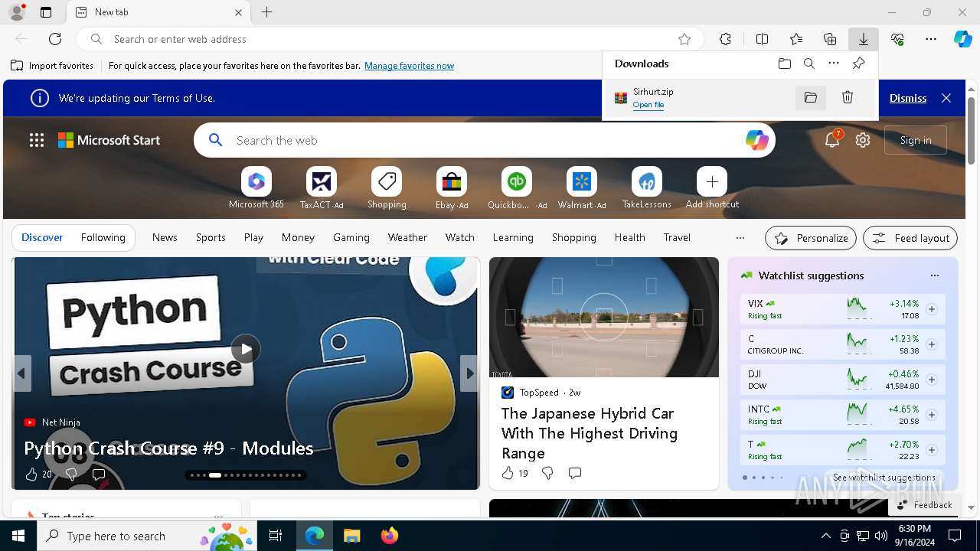
Task: Open the Downloads toolbar icon
Action: 863,39
